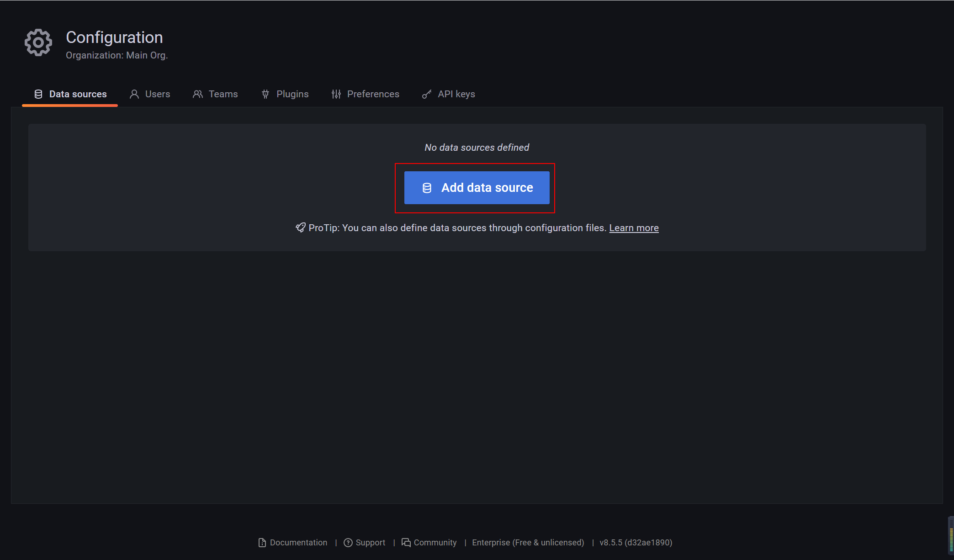Open the API keys tab

(448, 94)
